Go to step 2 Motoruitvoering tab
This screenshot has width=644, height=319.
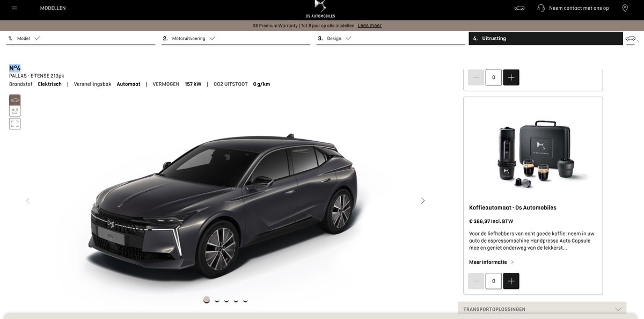pyautogui.click(x=236, y=38)
